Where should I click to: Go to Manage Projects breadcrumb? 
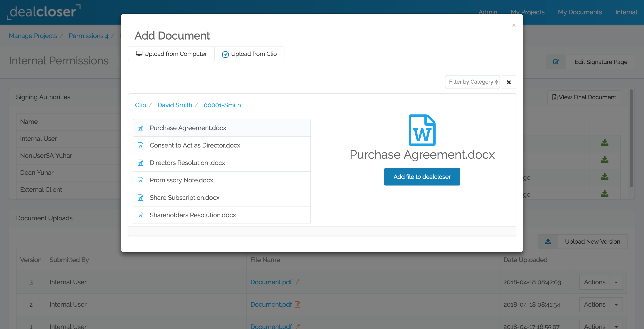click(x=33, y=36)
